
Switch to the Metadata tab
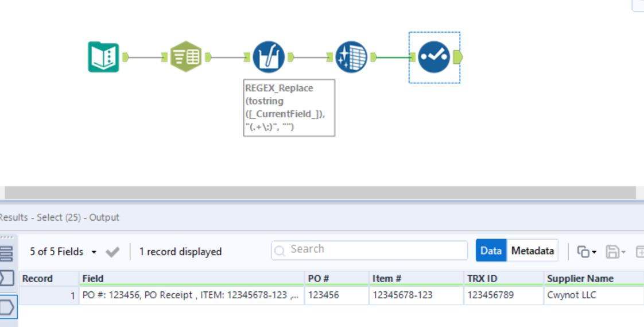pos(533,251)
